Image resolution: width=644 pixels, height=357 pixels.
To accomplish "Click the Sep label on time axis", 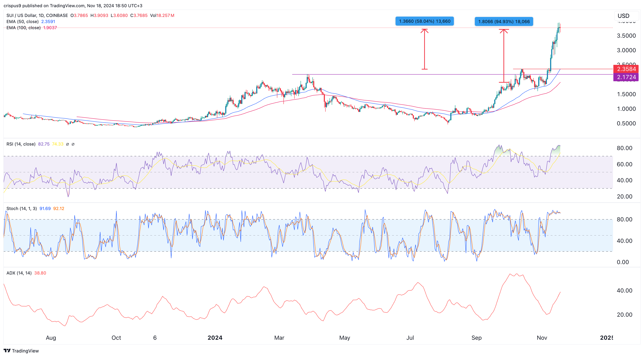I will point(476,338).
